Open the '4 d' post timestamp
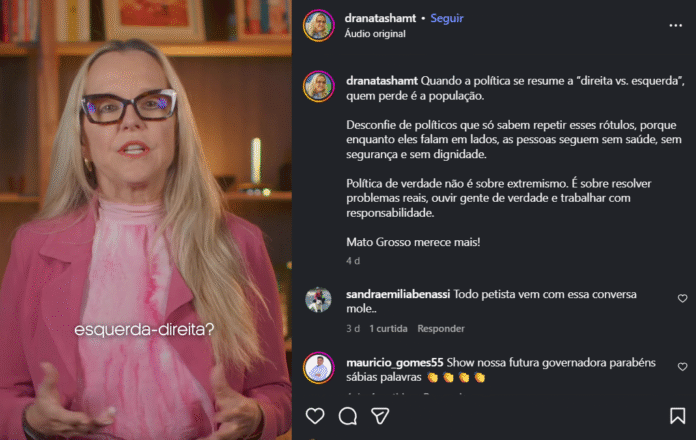 (x=353, y=261)
